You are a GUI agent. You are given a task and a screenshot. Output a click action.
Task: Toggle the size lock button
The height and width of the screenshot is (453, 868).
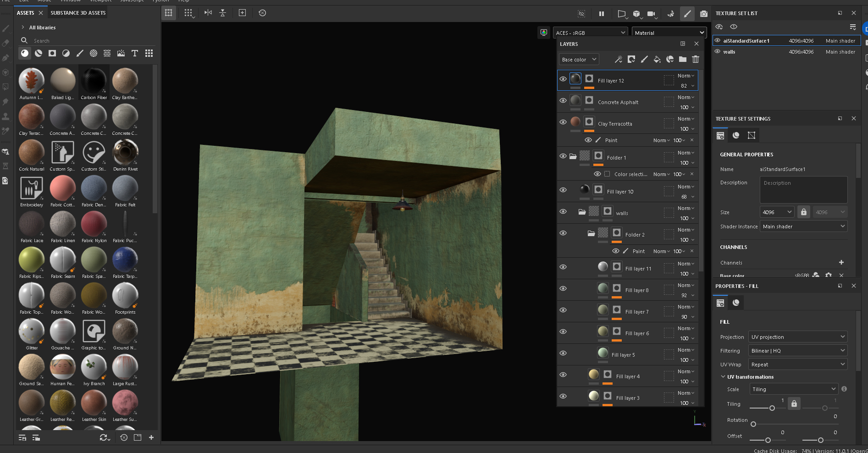(803, 212)
